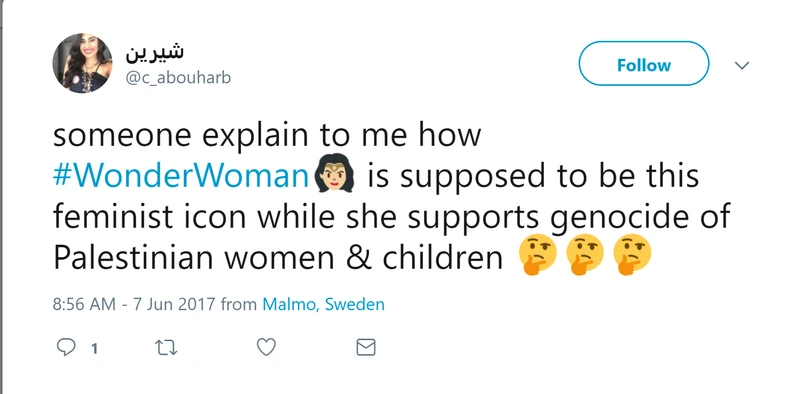The image size is (800, 394).
Task: Click the tweet line starting 'someone explain'
Action: pyautogui.click(x=267, y=135)
